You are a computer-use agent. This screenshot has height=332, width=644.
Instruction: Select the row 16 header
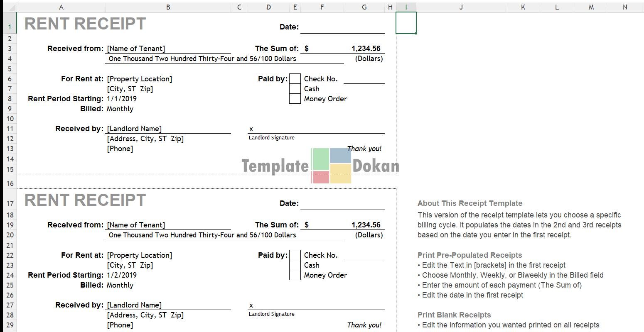tap(10, 183)
